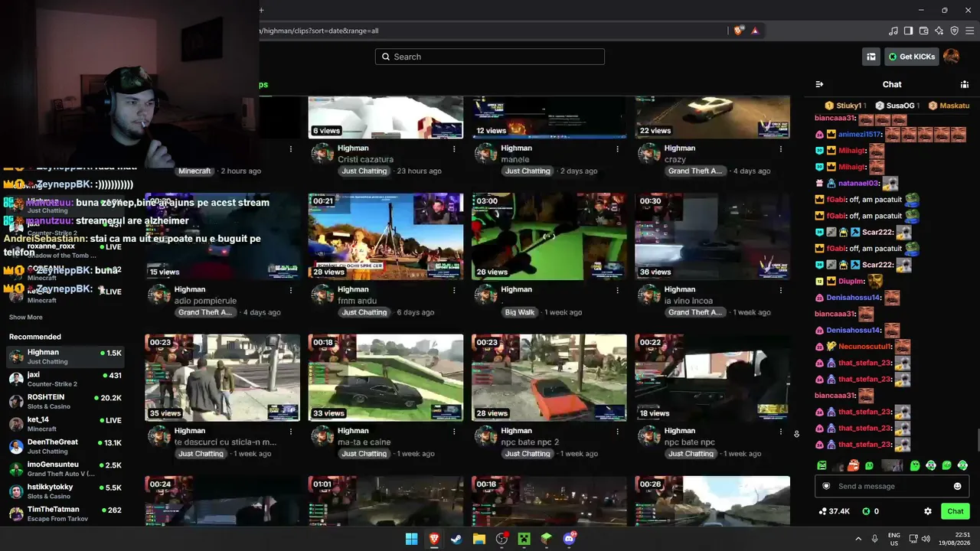The height and width of the screenshot is (551, 980).
Task: Open the emoji picker in chat box
Action: (957, 486)
